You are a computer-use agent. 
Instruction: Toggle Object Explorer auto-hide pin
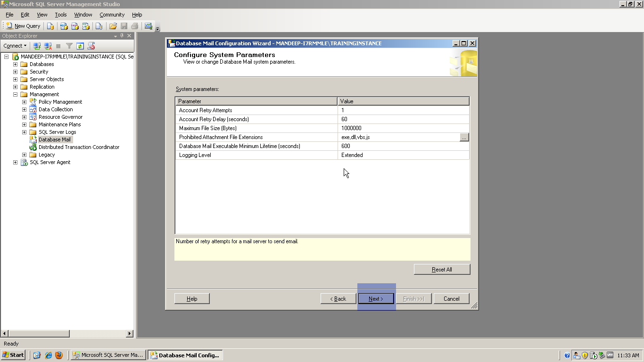(122, 36)
